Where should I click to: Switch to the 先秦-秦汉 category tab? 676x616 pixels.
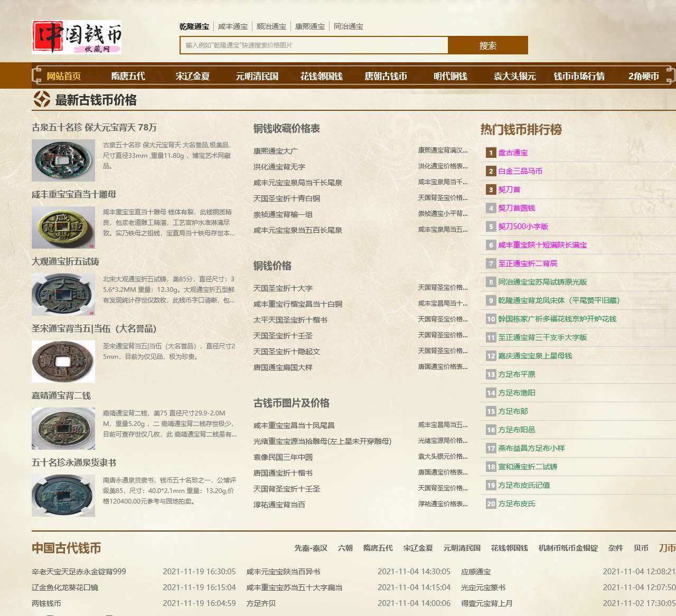tap(311, 548)
